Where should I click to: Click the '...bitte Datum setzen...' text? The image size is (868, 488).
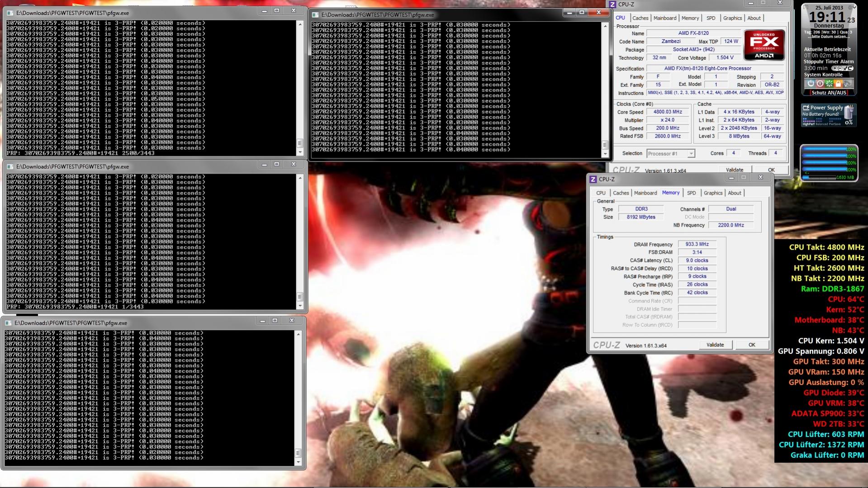(830, 37)
